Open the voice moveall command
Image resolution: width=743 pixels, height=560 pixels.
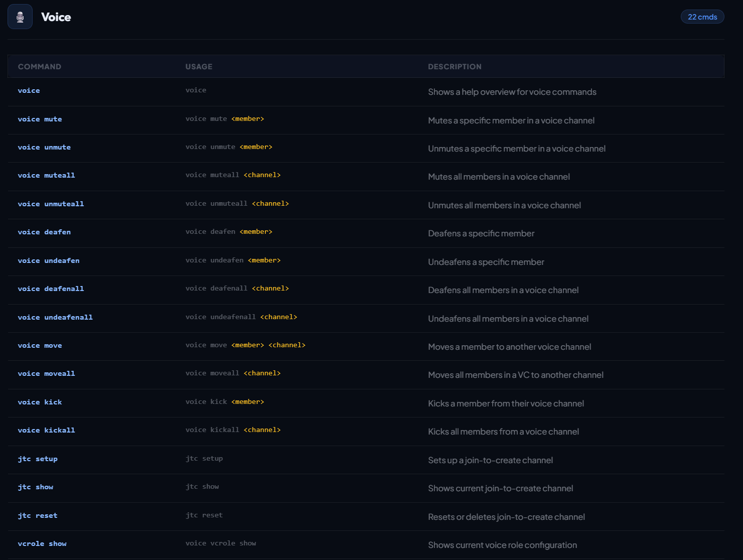[46, 374]
